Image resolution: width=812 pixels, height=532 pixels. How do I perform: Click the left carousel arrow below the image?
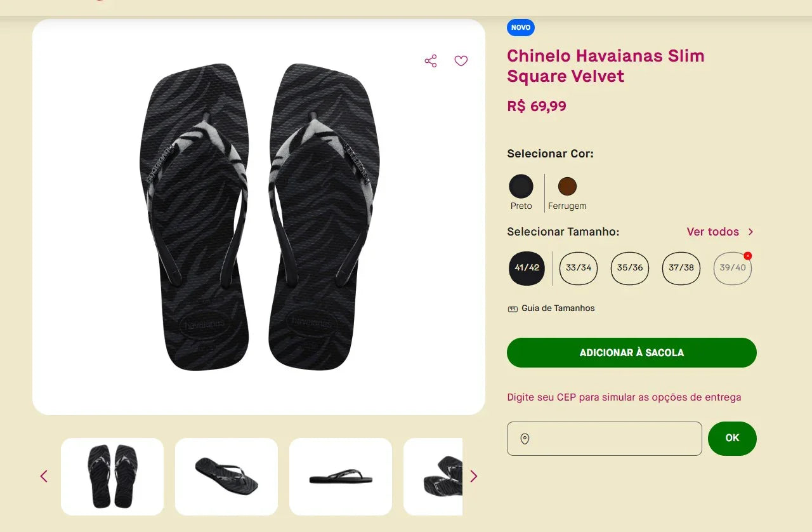click(43, 476)
